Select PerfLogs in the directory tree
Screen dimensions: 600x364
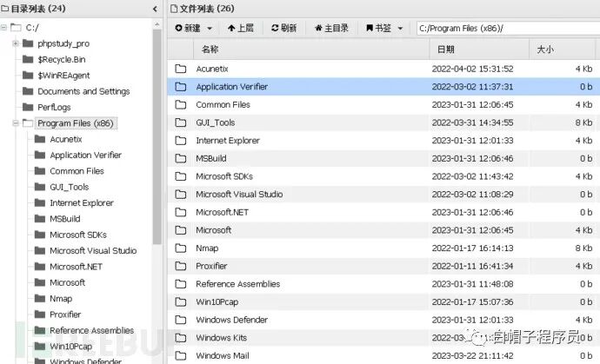(x=54, y=108)
